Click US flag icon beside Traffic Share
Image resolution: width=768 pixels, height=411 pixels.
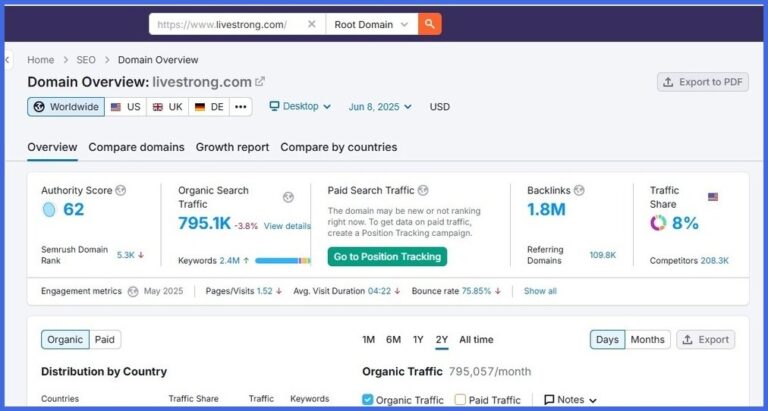713,197
